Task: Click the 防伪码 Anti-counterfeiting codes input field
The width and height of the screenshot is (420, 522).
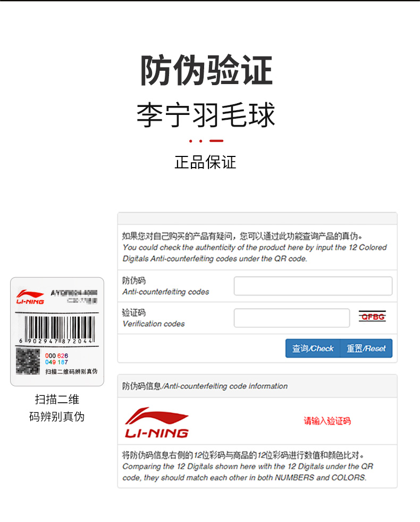Action: click(313, 286)
